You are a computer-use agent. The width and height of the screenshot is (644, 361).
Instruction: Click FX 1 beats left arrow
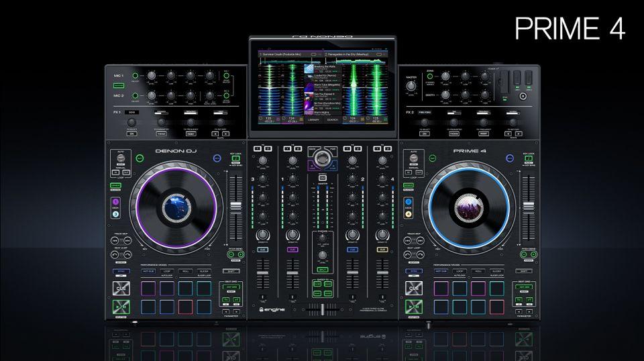pos(215,134)
